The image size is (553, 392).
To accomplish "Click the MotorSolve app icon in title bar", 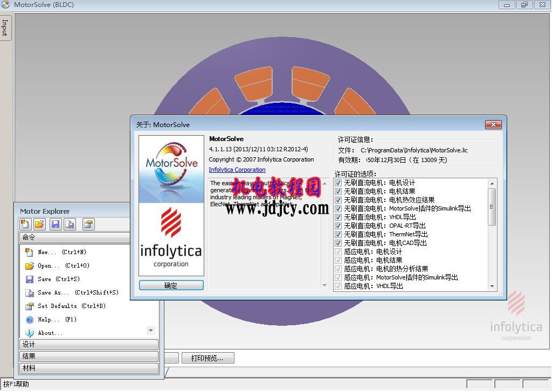I will [x=5, y=5].
